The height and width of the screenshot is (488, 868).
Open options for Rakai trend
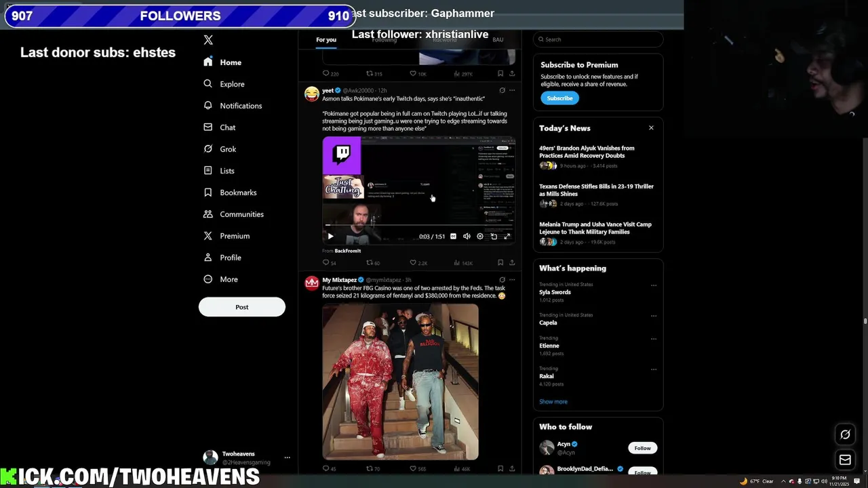(654, 369)
